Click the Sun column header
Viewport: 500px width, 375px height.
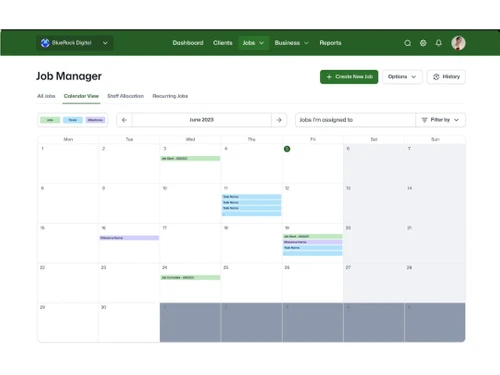click(x=435, y=139)
